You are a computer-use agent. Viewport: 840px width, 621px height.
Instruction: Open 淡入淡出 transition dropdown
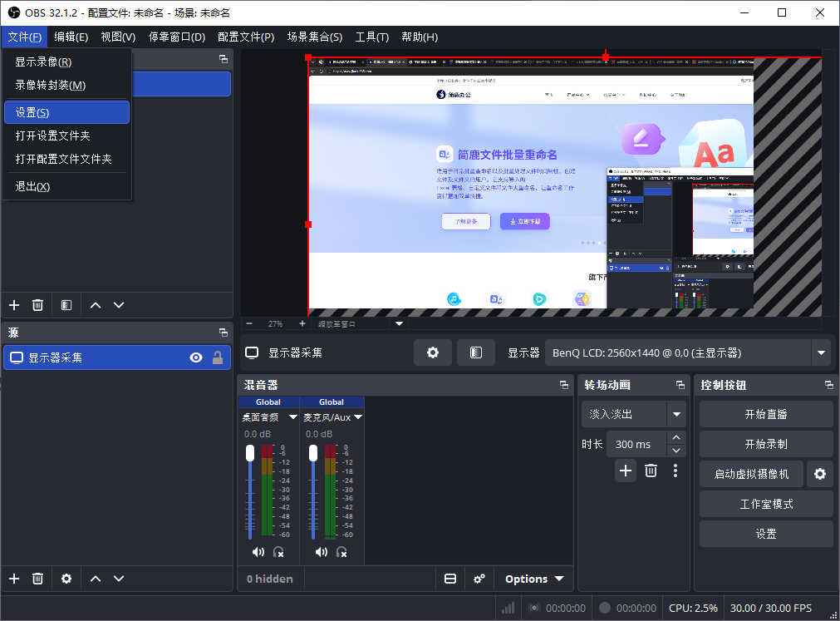[634, 414]
